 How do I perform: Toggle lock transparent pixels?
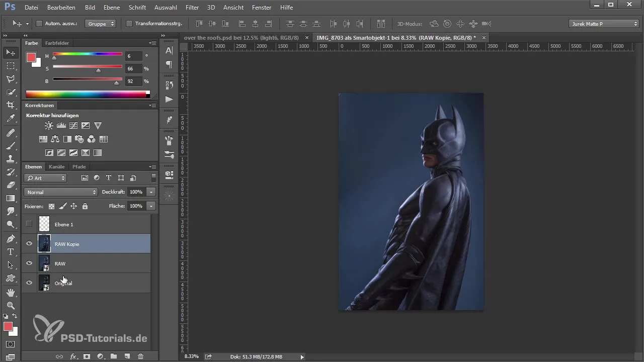51,206
